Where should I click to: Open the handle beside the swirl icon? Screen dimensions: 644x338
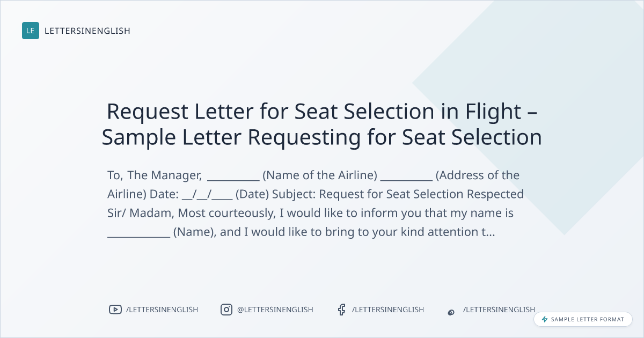tap(499, 310)
